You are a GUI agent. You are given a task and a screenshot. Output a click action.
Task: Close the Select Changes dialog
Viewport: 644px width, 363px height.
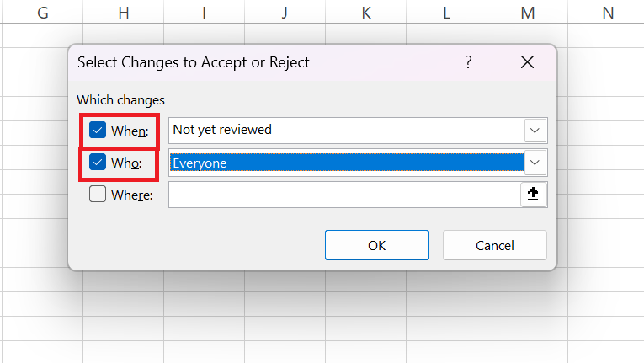pos(527,62)
